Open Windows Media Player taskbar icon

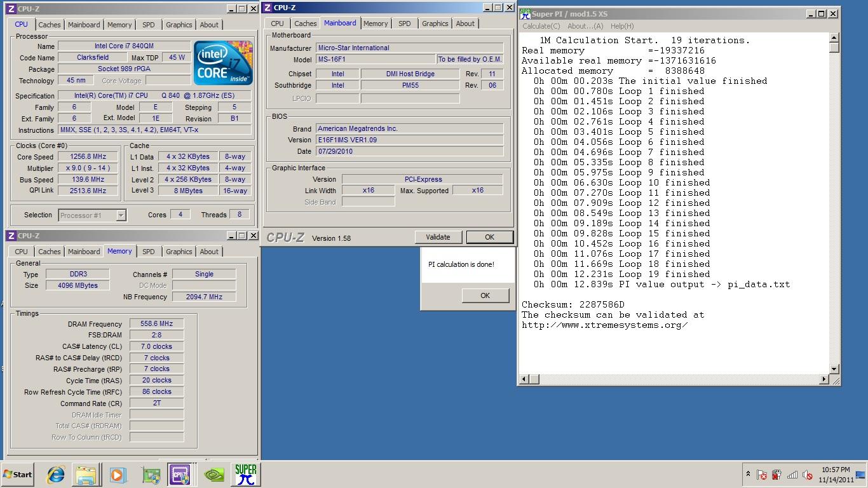118,474
